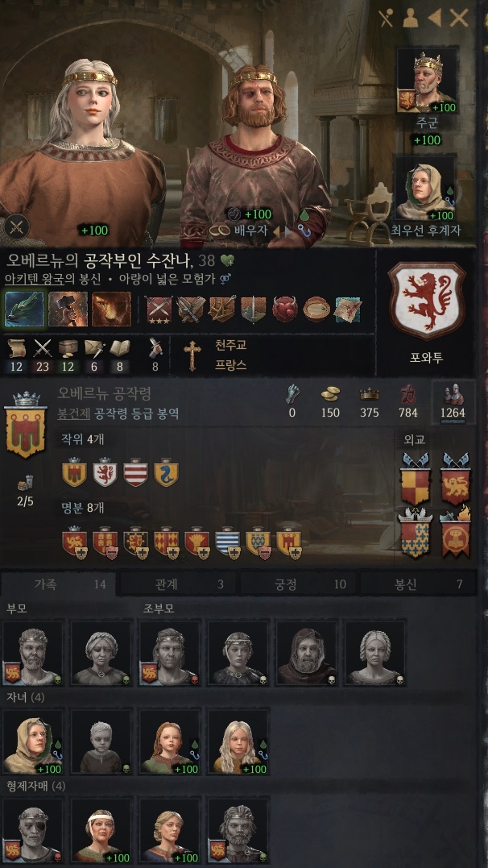Click the blue serpent title shield
Viewport: 488px width, 868px height.
pos(166,473)
